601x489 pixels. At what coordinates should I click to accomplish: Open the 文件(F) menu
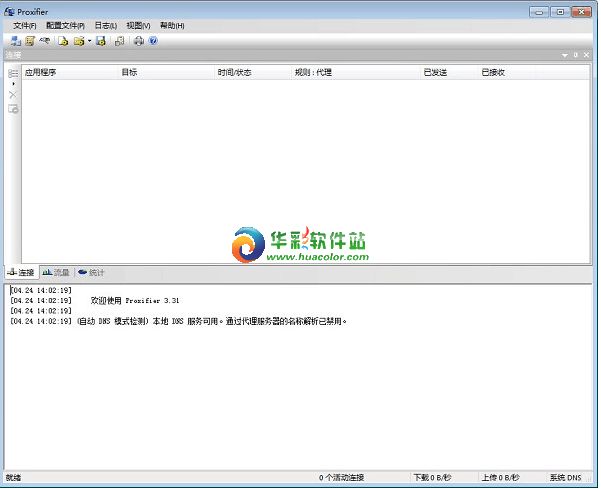point(25,26)
